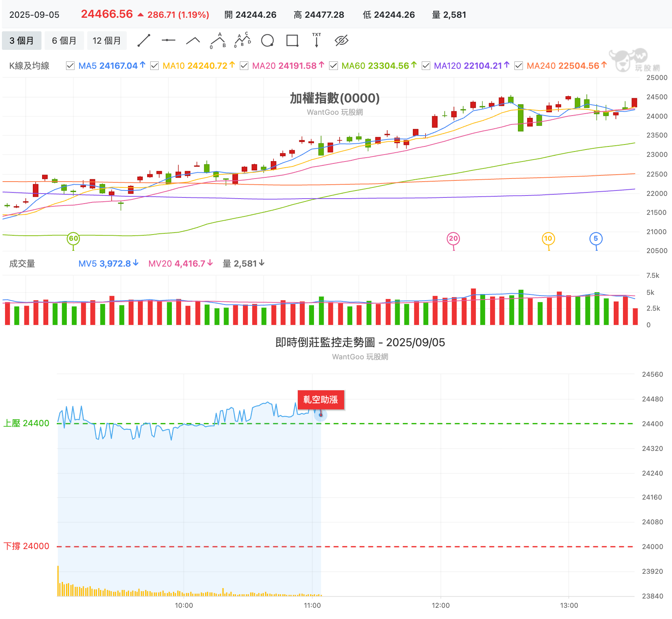Viewport: 672px width, 619px height.
Task: Click the MA120 22104.21 value label
Action: click(472, 66)
